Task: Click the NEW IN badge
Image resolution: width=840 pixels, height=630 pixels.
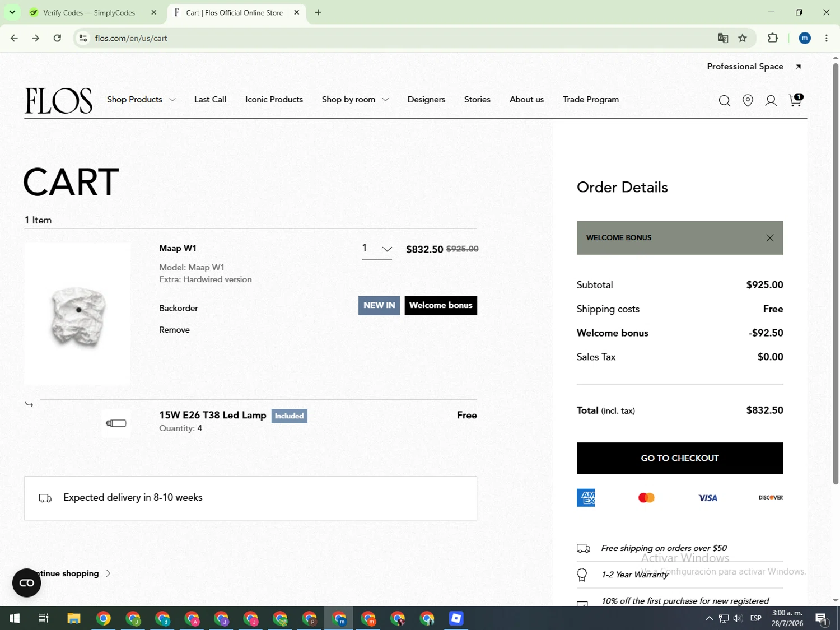Action: (379, 306)
